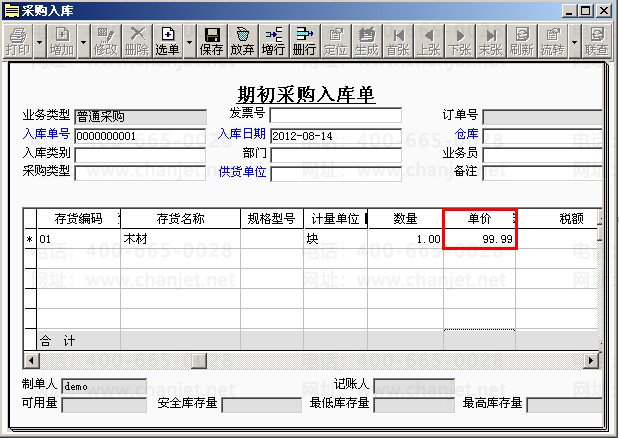
Task: Open the dropdown arrow next to 流转
Action: [574, 41]
